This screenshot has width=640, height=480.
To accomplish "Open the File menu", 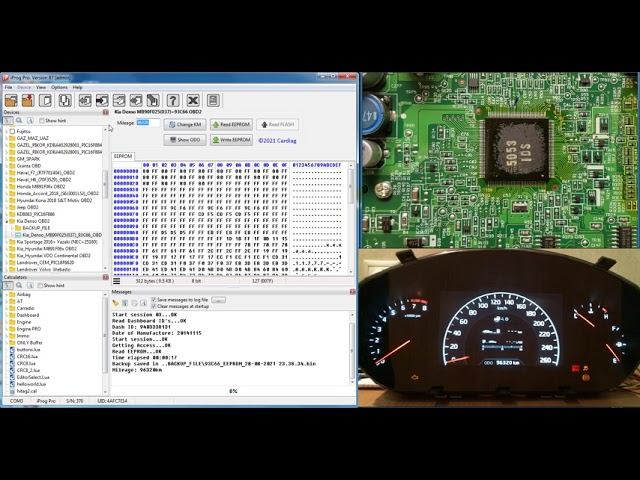I will (8, 87).
